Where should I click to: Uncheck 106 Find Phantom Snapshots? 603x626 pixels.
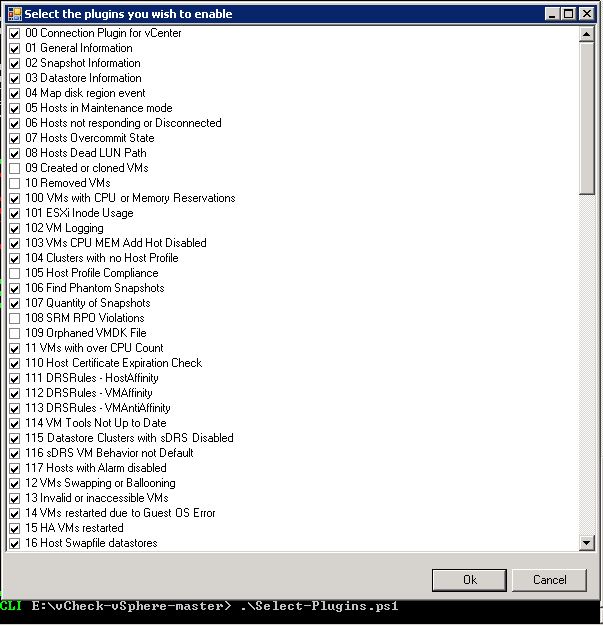click(14, 288)
